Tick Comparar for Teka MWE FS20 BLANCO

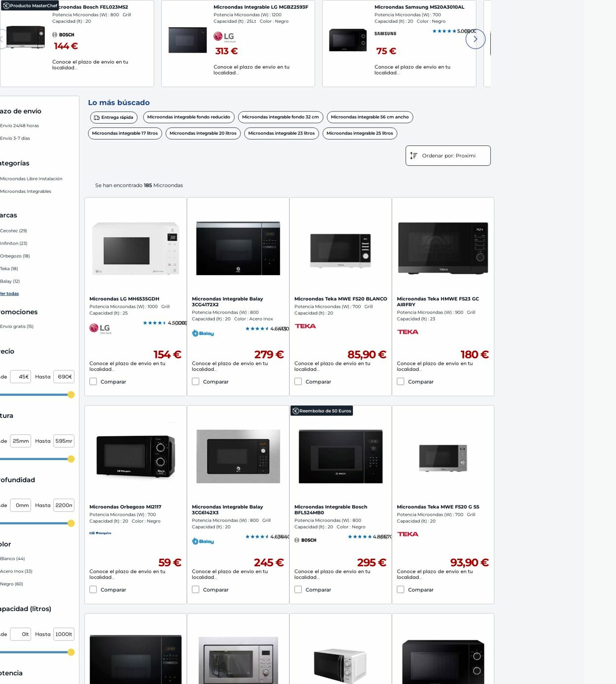[x=298, y=382]
